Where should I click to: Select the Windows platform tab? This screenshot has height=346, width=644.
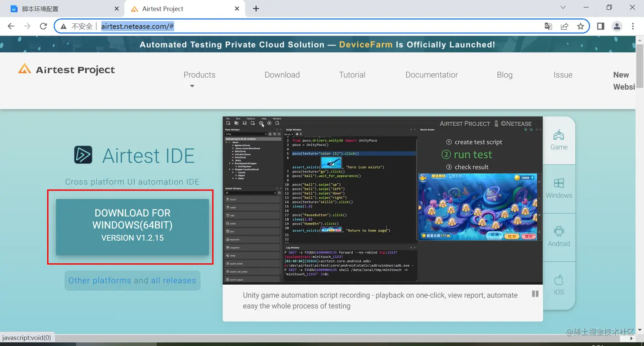point(559,189)
